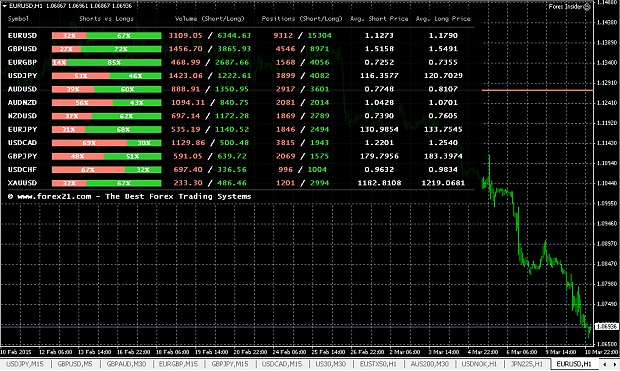
Task: Click the EURJPY symbol row label
Action: coord(23,129)
